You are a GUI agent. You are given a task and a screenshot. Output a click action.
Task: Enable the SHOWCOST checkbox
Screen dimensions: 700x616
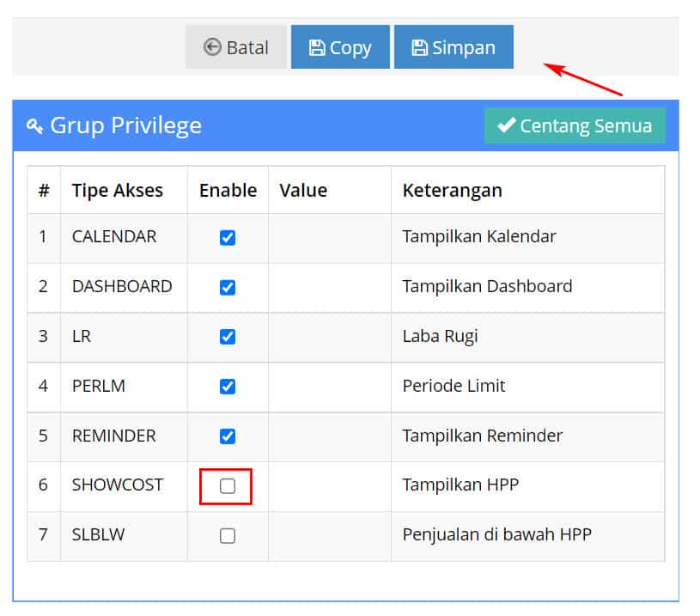click(228, 486)
